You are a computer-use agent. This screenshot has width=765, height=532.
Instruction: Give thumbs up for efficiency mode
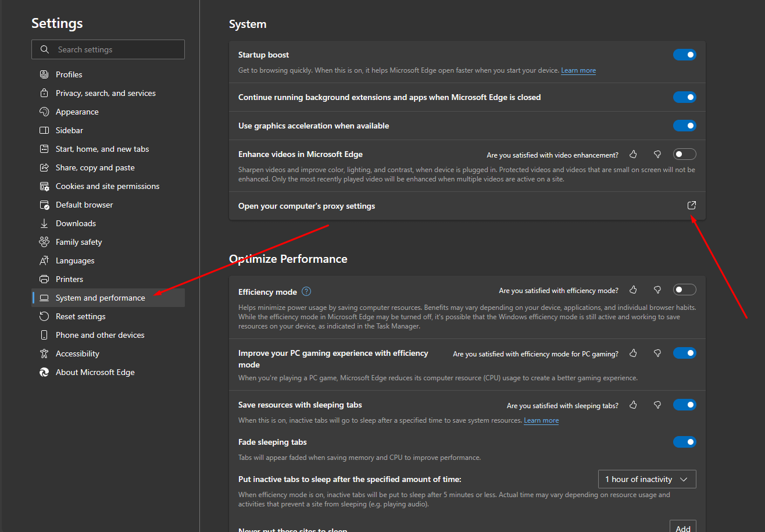[x=634, y=290]
